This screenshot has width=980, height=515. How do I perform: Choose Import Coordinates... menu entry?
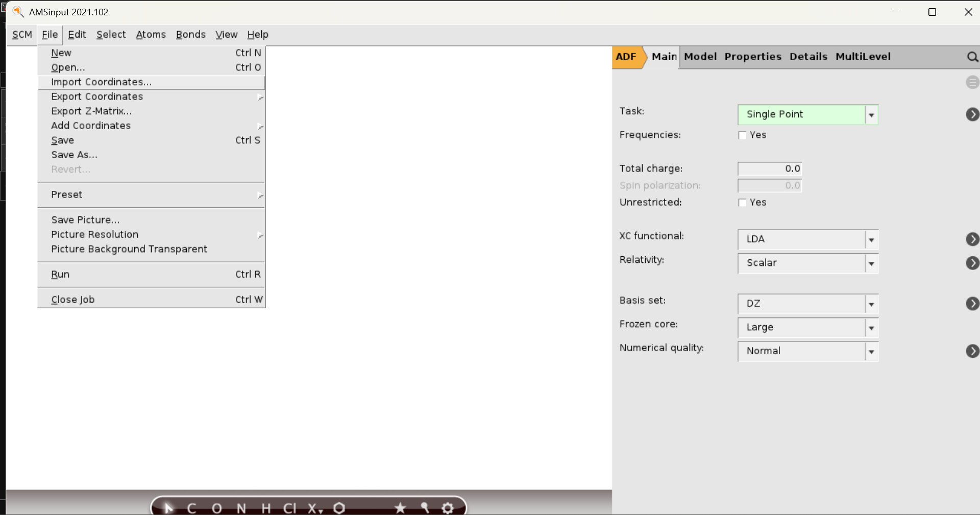click(152, 82)
